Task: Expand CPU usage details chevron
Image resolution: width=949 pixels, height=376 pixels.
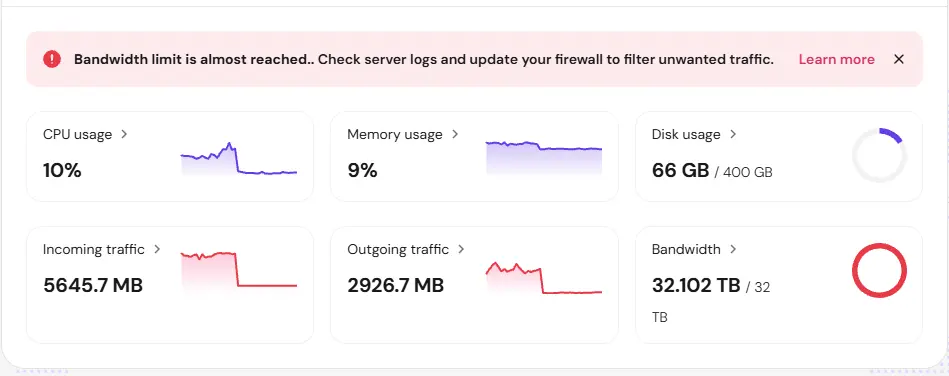Action: point(124,134)
